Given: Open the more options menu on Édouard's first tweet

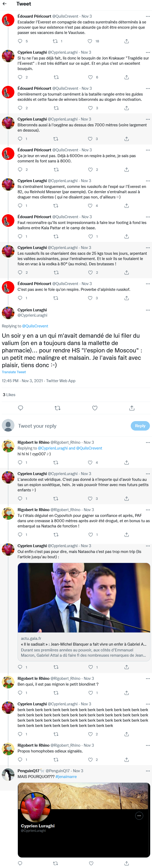Looking at the screenshot, I should click(x=148, y=16).
